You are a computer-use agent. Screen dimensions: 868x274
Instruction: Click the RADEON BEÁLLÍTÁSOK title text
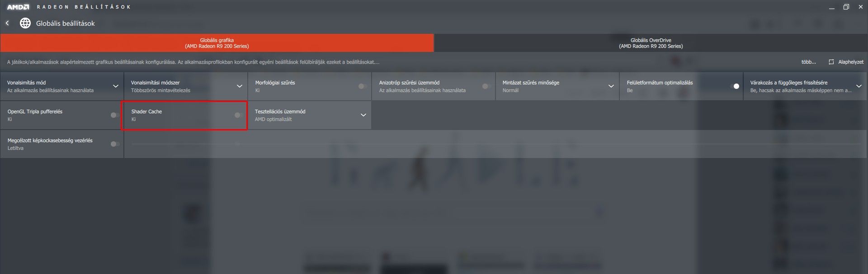click(x=84, y=7)
